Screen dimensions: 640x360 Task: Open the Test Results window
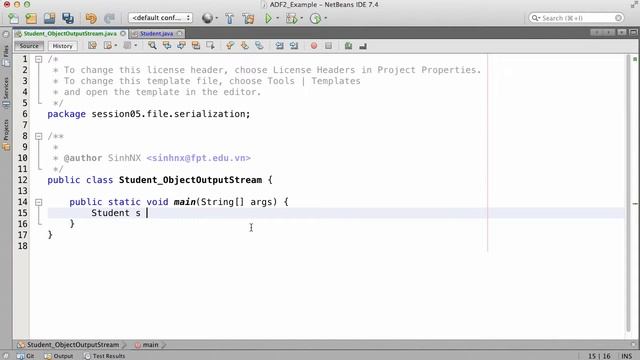104,356
